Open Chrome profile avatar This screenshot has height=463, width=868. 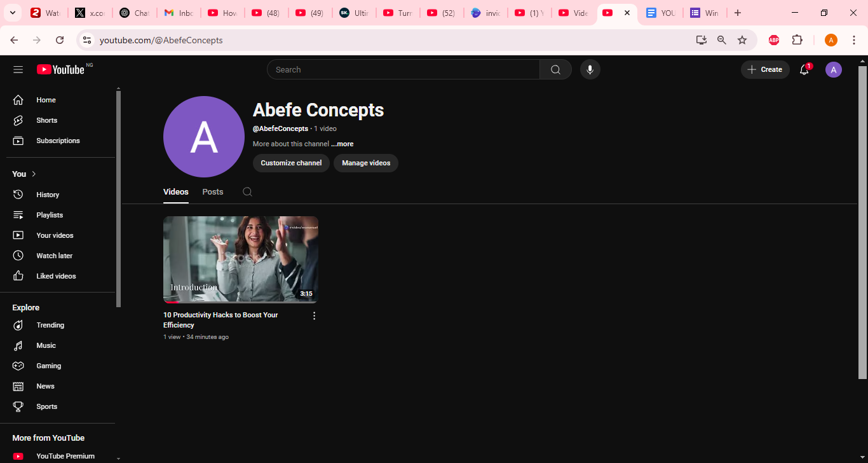[831, 40]
